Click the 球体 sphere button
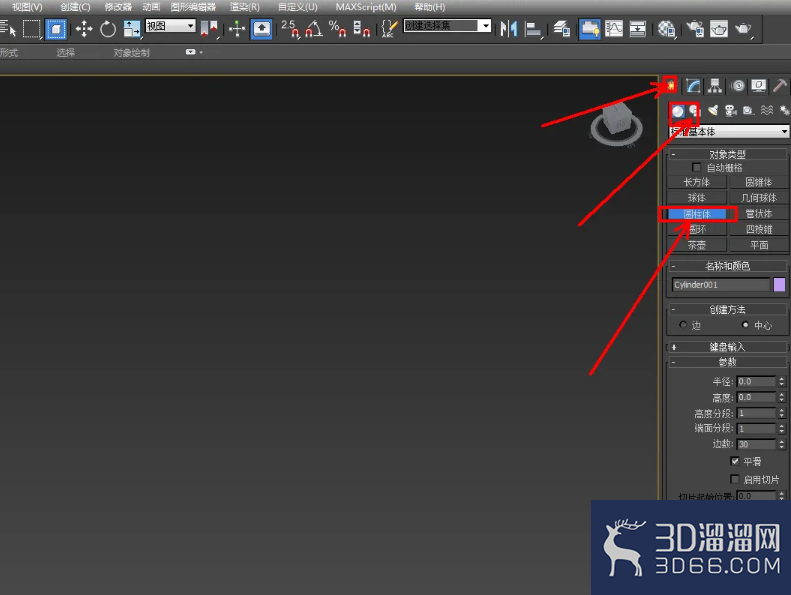Viewport: 791px width, 595px height. (x=697, y=198)
